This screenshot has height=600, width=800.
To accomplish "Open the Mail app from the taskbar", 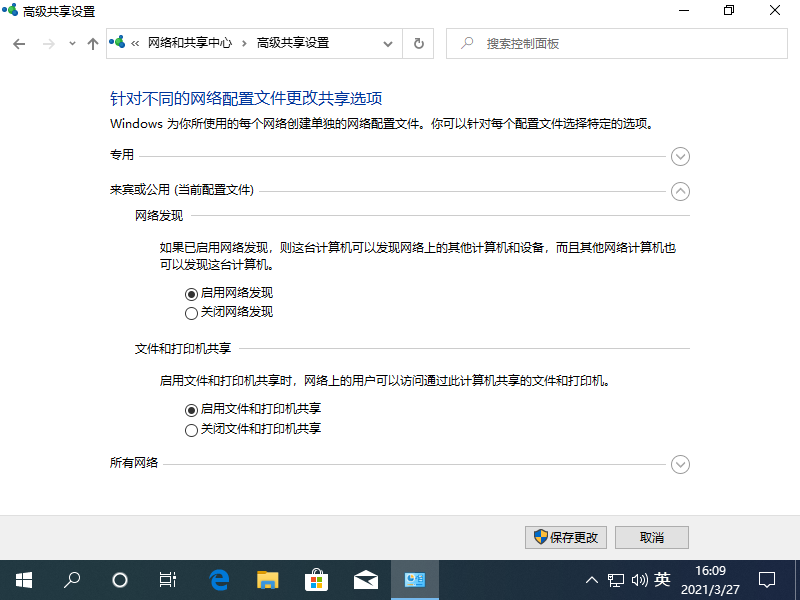I will [365, 579].
